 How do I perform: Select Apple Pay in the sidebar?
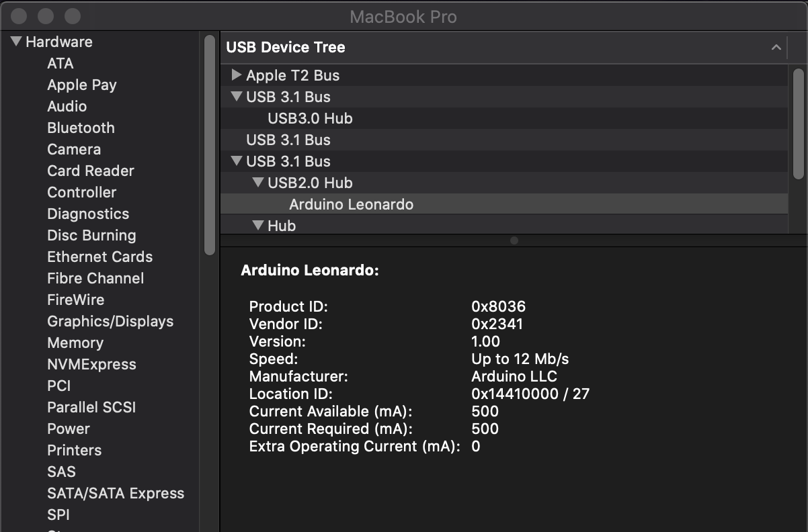pyautogui.click(x=82, y=85)
